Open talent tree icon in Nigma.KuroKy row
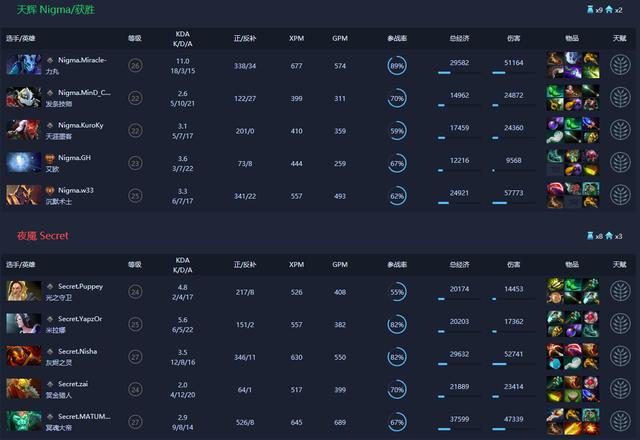Image resolution: width=640 pixels, height=440 pixels. click(620, 130)
